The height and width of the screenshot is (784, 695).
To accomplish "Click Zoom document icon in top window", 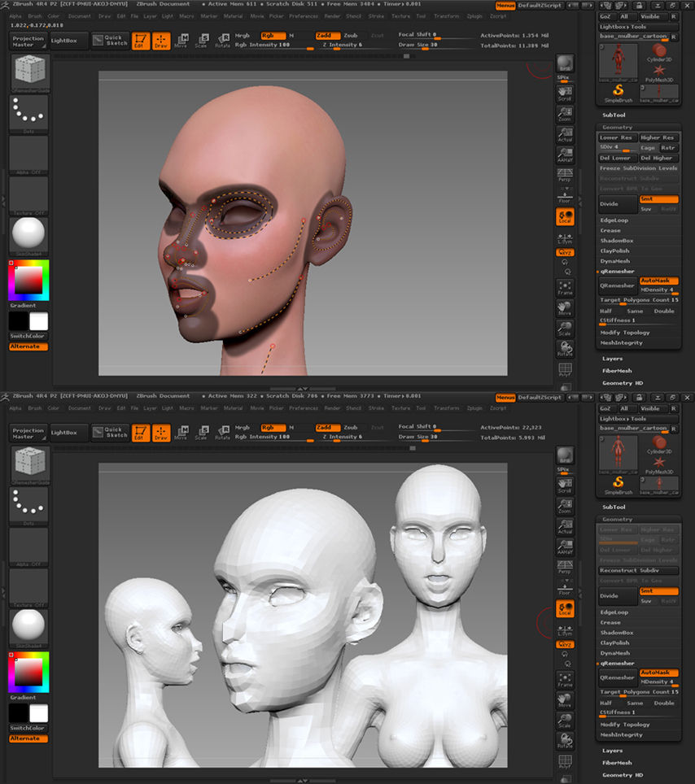I will 565,115.
